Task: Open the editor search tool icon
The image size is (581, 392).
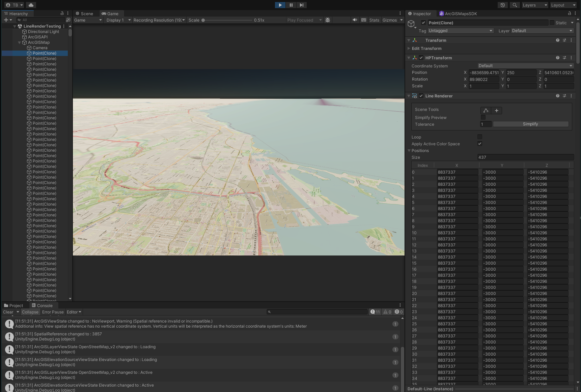Action: tap(515, 5)
